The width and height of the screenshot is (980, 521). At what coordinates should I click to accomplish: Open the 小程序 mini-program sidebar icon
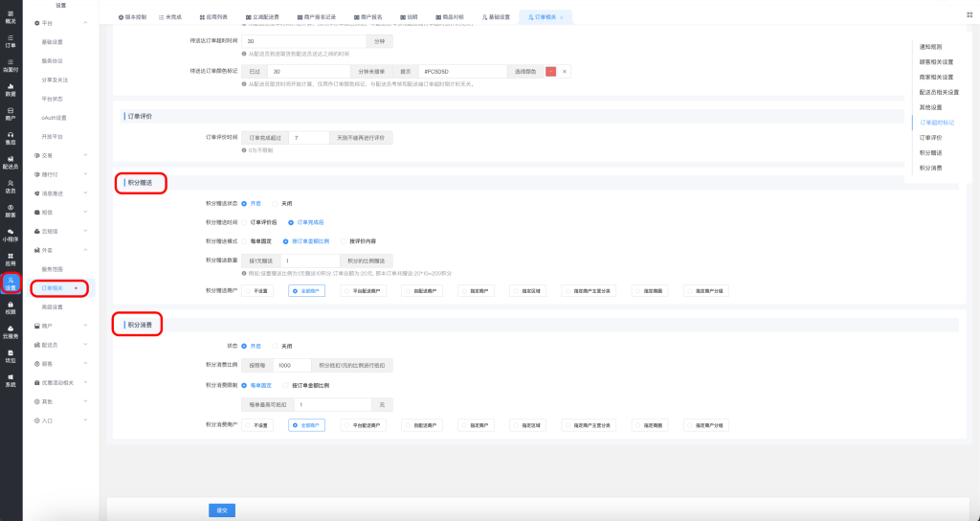tap(11, 236)
